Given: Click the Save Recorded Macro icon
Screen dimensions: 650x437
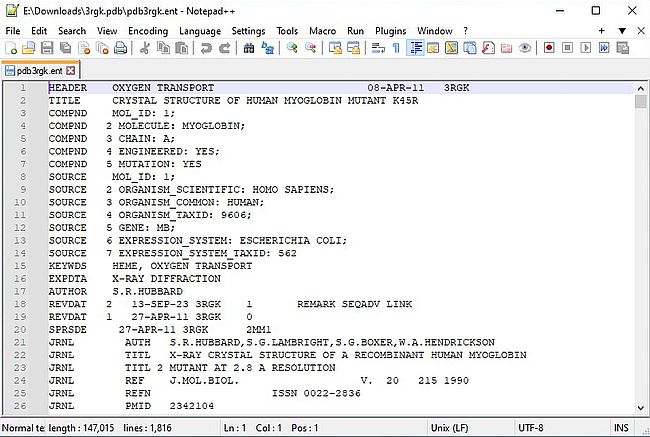Looking at the screenshot, I should tap(623, 48).
